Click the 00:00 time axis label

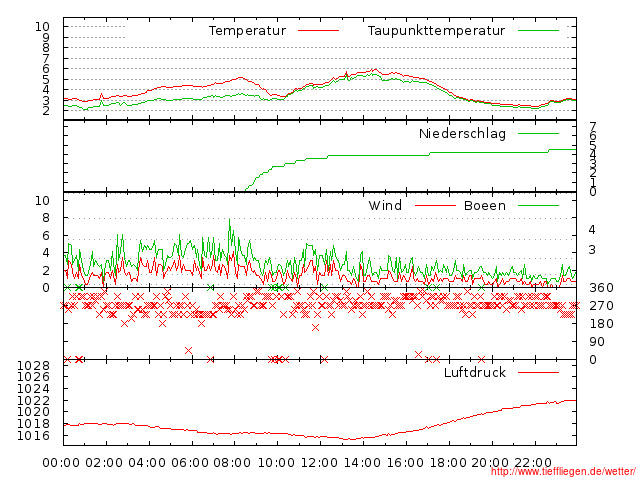coord(61,463)
